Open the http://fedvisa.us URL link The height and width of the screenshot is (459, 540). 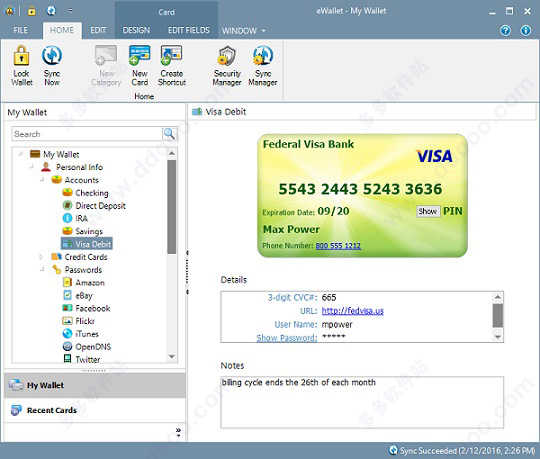click(353, 311)
